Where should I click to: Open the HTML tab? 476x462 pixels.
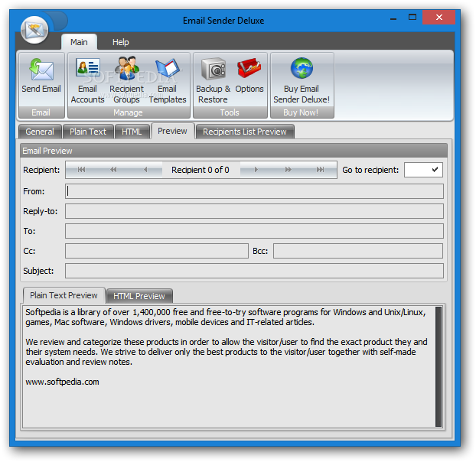click(x=132, y=132)
